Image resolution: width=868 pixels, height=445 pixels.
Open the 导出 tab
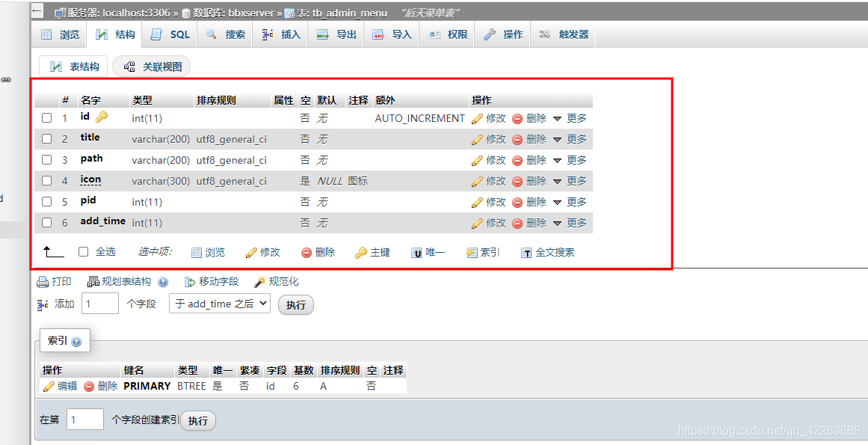tap(336, 34)
